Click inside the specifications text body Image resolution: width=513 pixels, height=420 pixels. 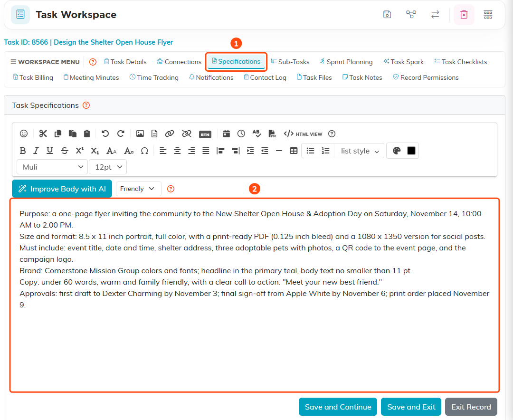255,295
